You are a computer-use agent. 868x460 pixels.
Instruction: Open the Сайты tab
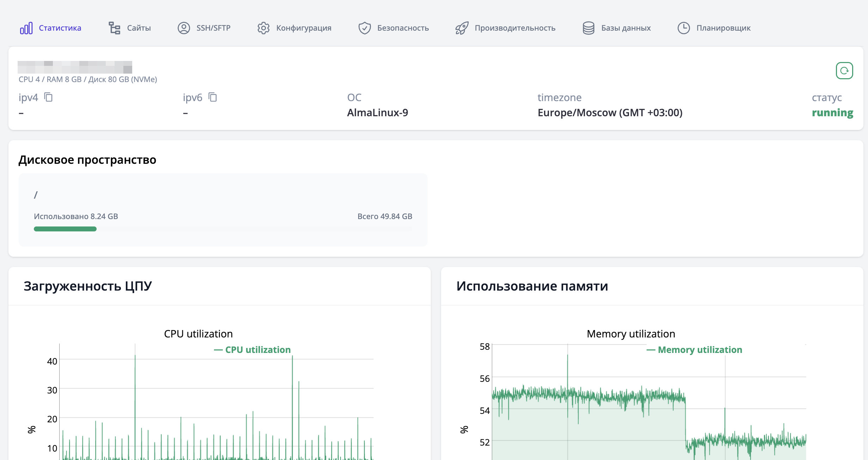click(x=139, y=28)
